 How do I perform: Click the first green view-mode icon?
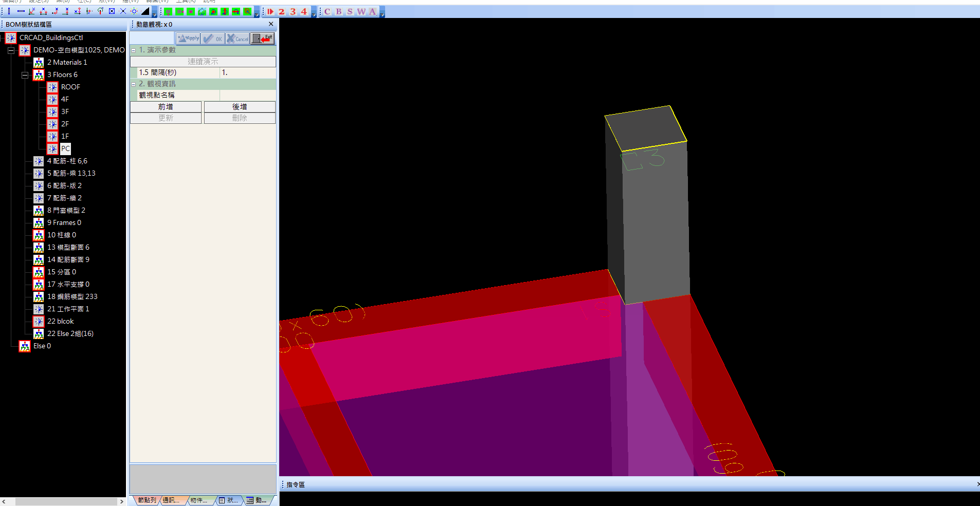[168, 11]
